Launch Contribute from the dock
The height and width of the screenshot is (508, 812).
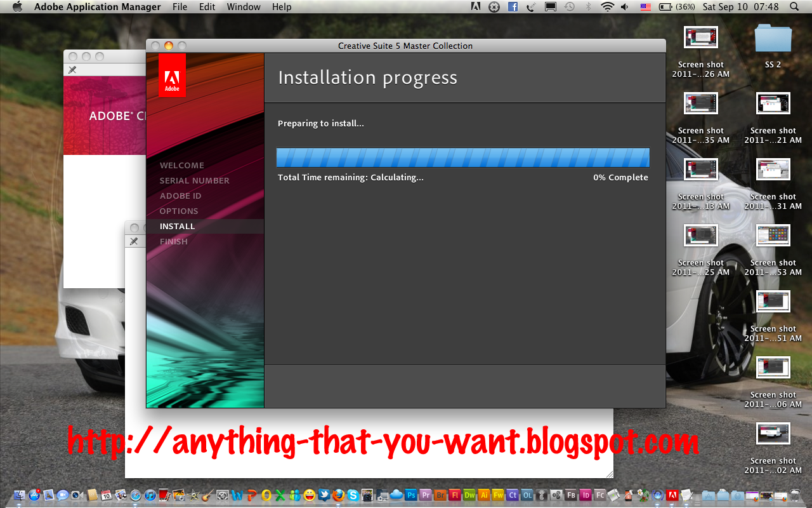point(513,495)
